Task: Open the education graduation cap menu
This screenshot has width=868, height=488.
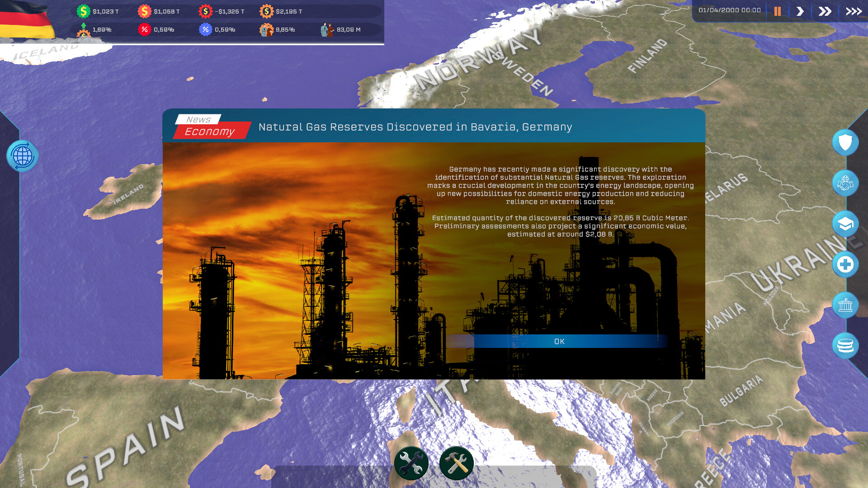Action: coord(845,224)
